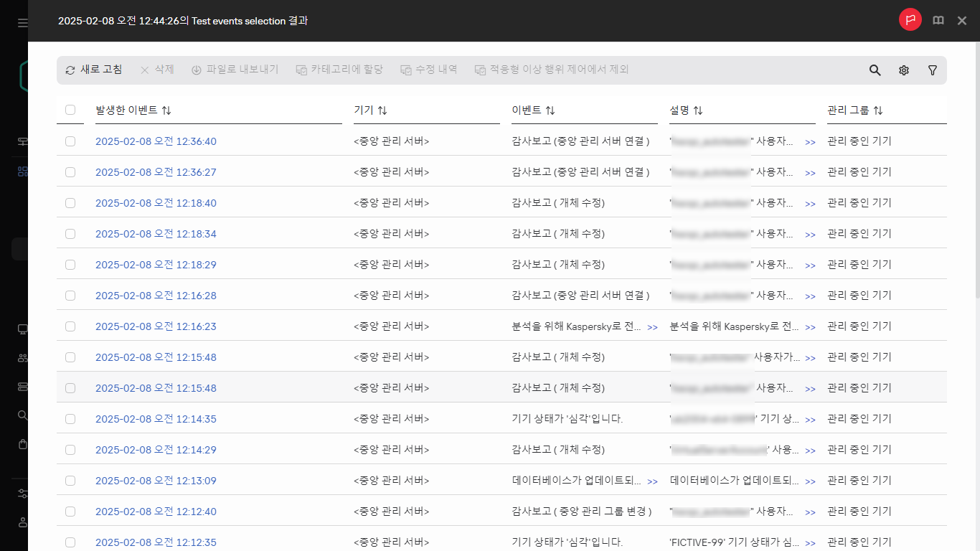Expand description of the 12:12:35 row
The height and width of the screenshot is (551, 980).
[x=810, y=544]
